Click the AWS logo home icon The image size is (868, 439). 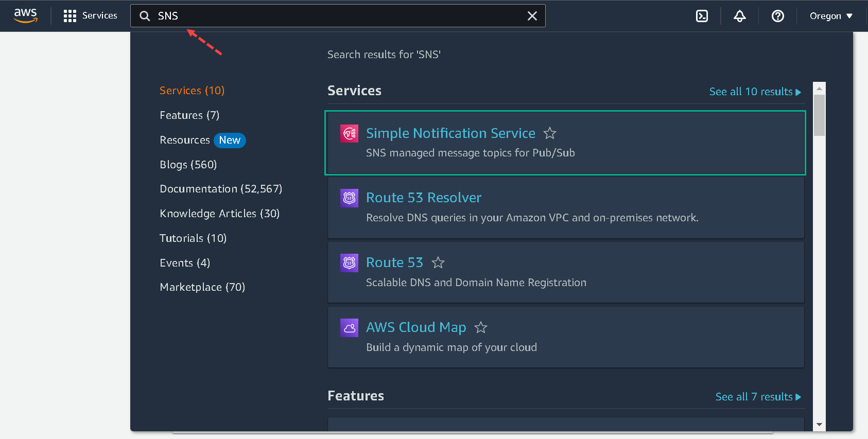point(25,15)
